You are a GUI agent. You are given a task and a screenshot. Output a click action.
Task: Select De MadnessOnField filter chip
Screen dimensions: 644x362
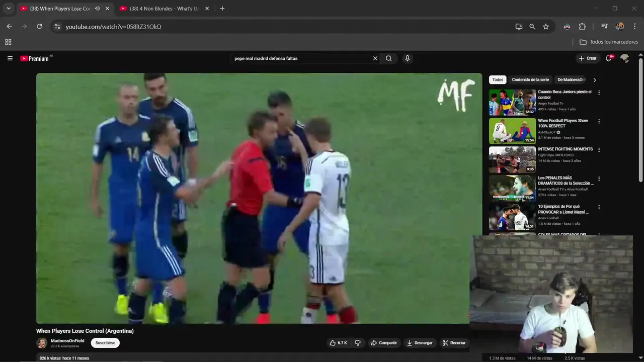(x=572, y=80)
